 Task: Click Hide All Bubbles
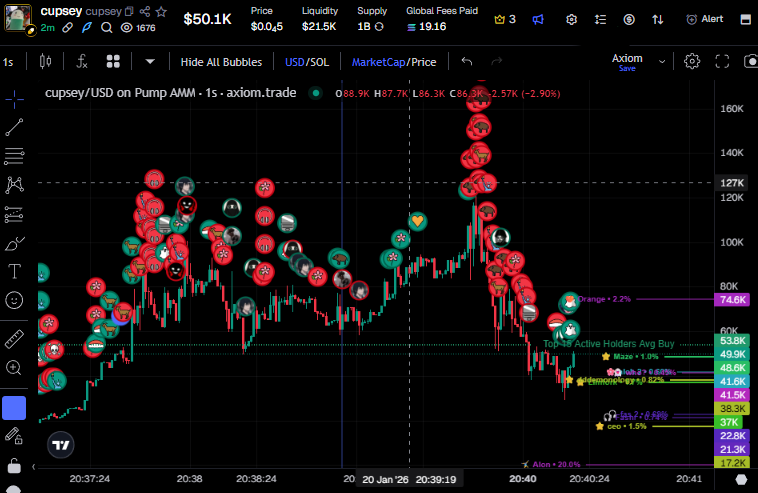click(221, 62)
